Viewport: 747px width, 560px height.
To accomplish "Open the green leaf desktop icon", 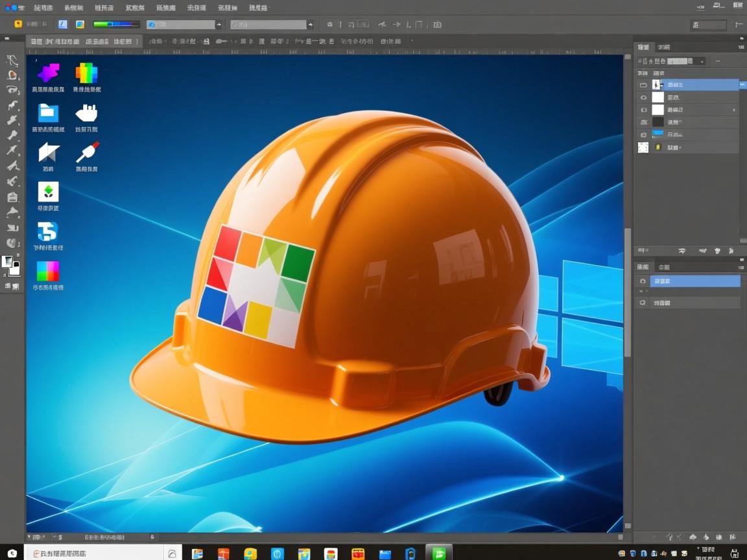I will (48, 191).
